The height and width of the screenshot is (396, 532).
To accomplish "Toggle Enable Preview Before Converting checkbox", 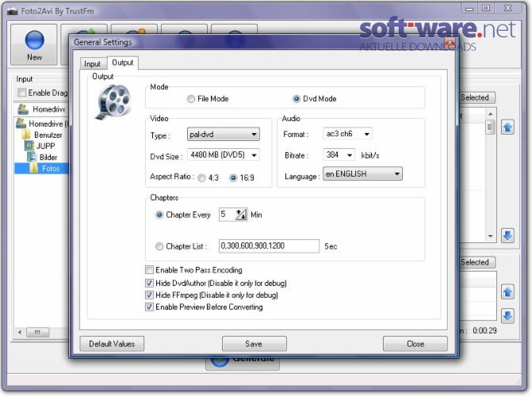I will 149,307.
